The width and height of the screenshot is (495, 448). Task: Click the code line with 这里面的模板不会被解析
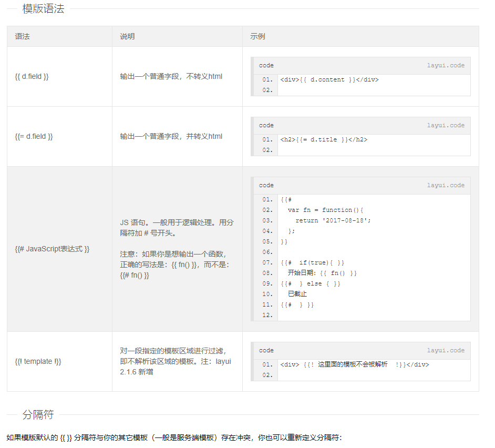pyautogui.click(x=355, y=365)
